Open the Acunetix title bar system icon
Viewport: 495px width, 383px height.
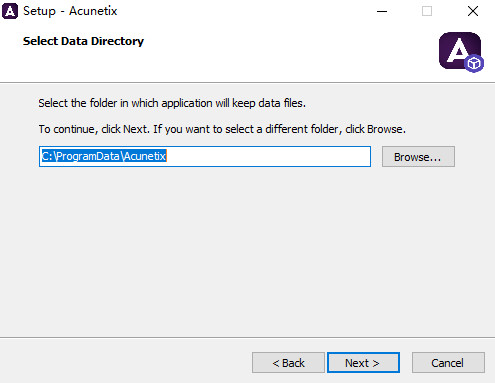click(10, 11)
